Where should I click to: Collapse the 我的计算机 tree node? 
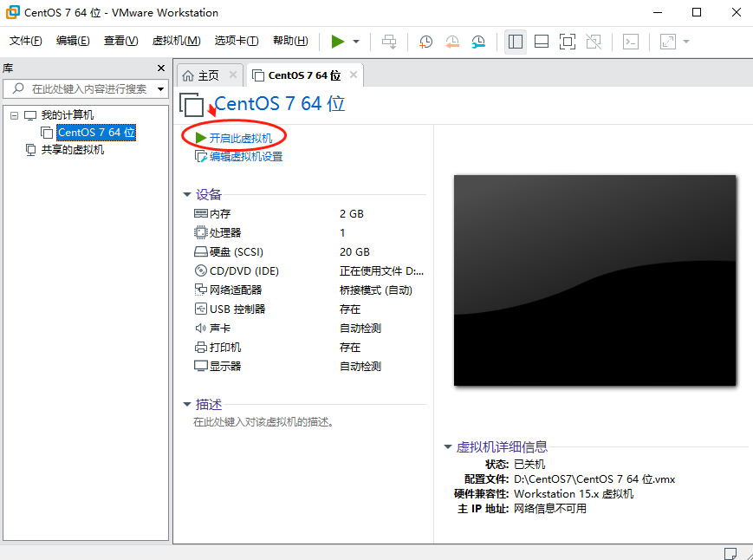(x=15, y=115)
